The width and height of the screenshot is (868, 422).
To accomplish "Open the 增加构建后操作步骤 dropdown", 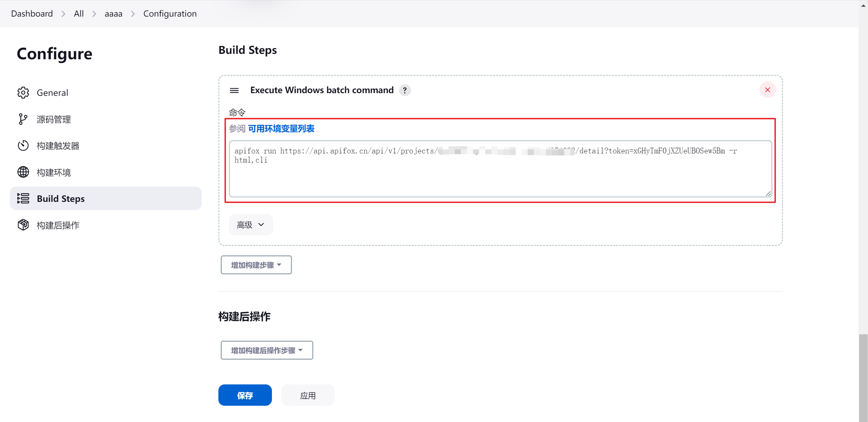I will pyautogui.click(x=267, y=350).
